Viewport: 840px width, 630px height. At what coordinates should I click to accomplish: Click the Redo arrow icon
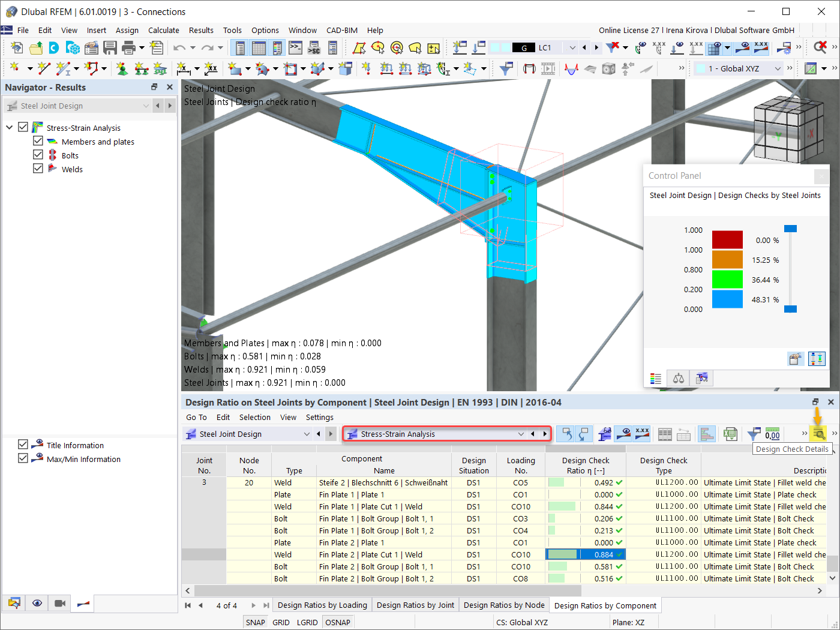point(208,47)
